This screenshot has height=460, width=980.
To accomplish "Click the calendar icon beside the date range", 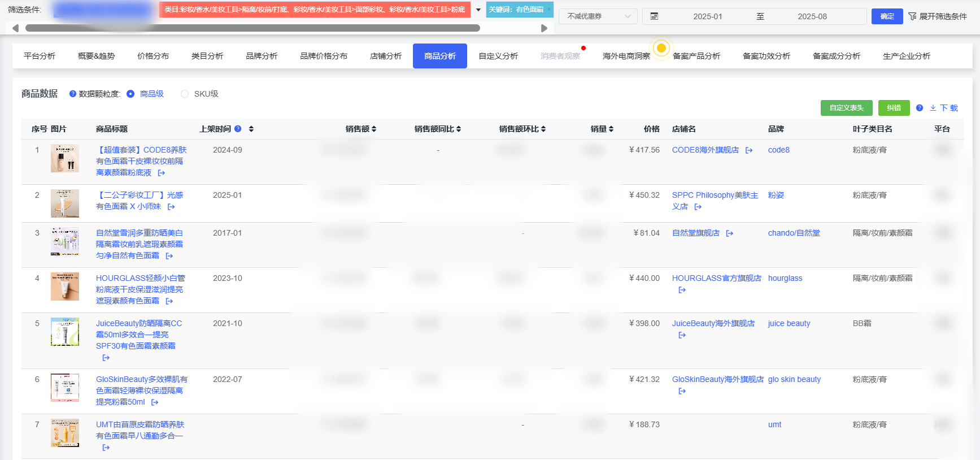I will tap(654, 16).
